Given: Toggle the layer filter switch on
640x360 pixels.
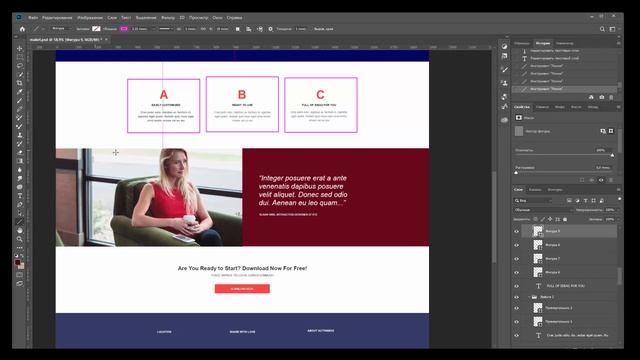Looking at the screenshot, I should (620, 199).
